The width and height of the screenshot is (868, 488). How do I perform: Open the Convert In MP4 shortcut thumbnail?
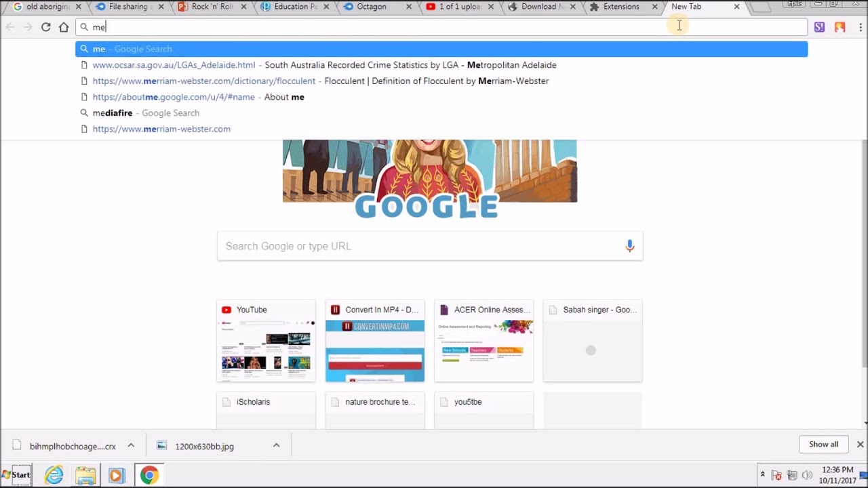coord(375,341)
